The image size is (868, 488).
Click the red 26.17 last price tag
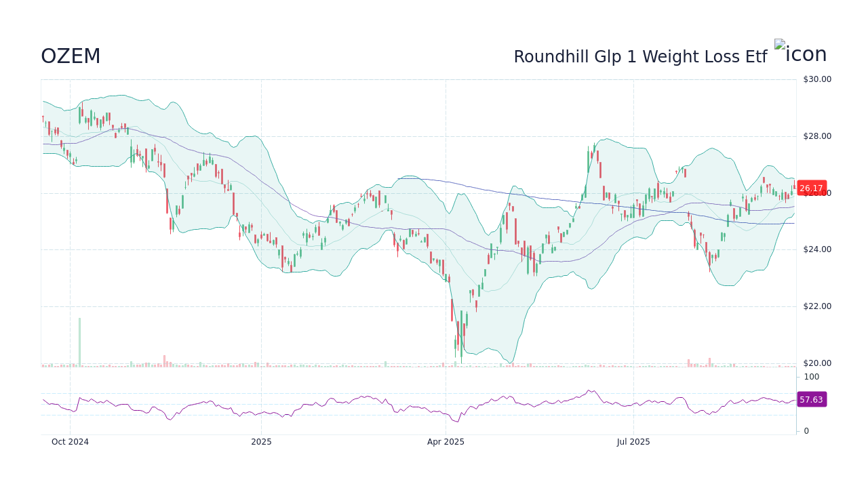click(x=811, y=188)
